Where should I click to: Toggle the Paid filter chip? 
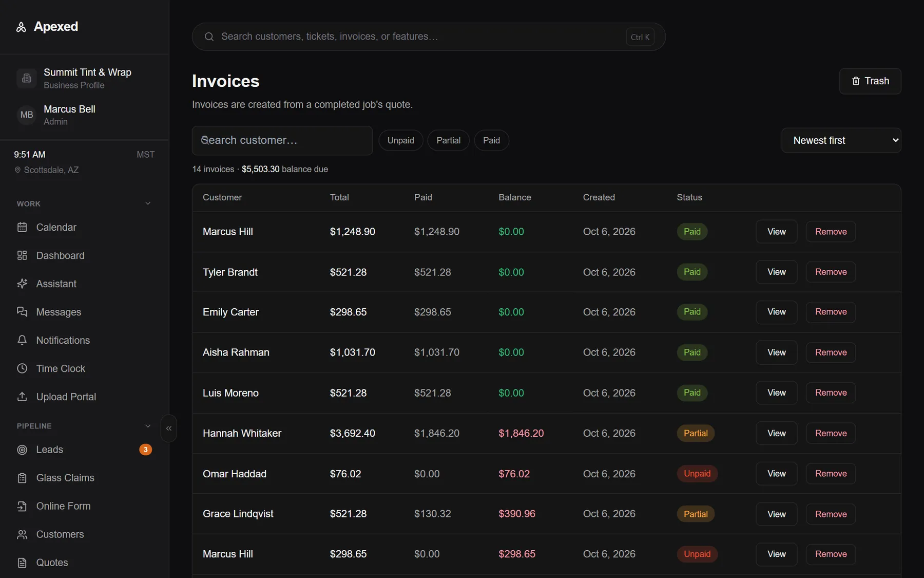point(492,140)
